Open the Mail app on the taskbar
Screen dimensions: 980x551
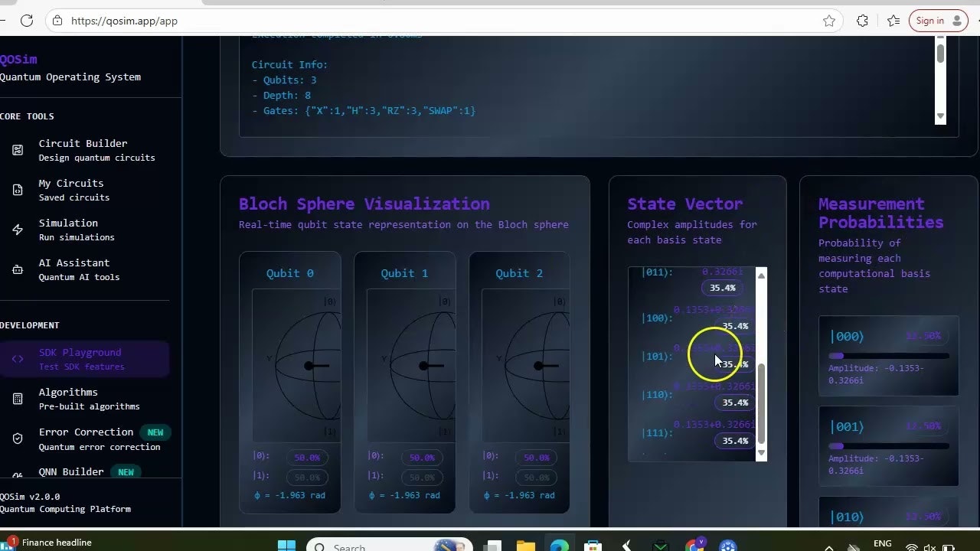660,546
